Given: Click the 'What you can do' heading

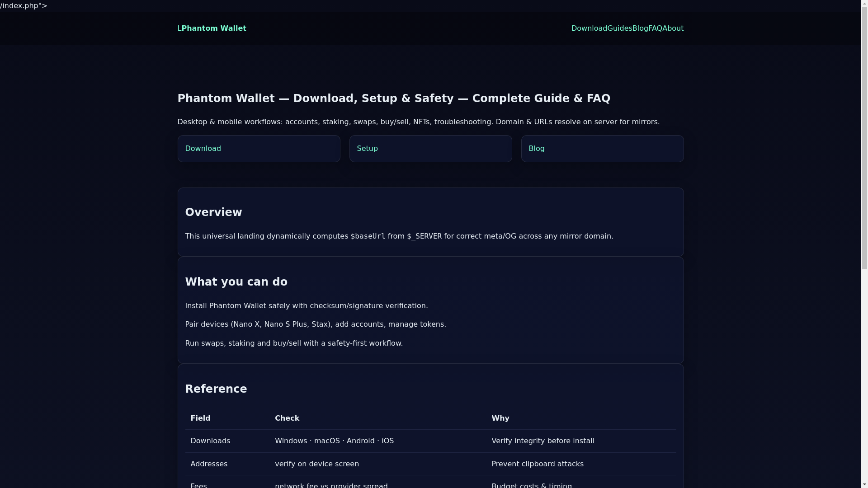Looking at the screenshot, I should pos(236,282).
